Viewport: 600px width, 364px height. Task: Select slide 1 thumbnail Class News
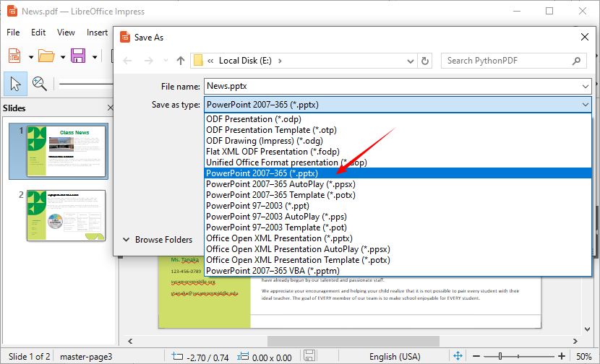pyautogui.click(x=66, y=152)
